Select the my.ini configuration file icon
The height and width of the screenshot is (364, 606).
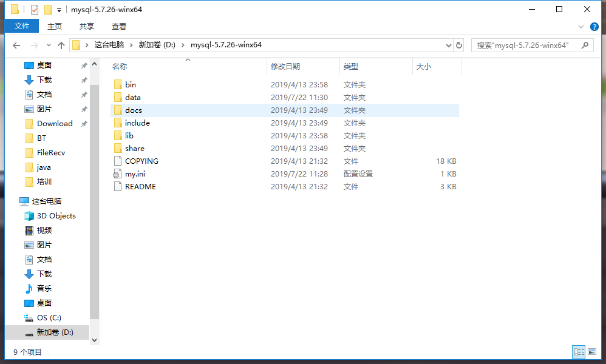[117, 174]
